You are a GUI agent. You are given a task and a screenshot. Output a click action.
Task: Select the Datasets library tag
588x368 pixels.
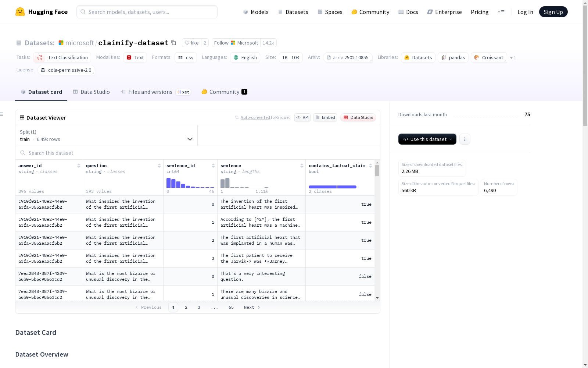[418, 57]
